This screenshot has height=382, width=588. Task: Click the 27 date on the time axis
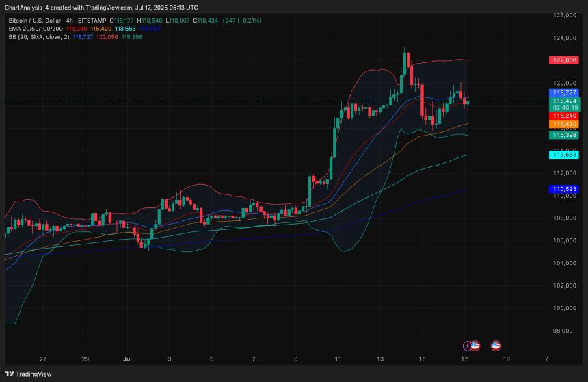coord(44,358)
